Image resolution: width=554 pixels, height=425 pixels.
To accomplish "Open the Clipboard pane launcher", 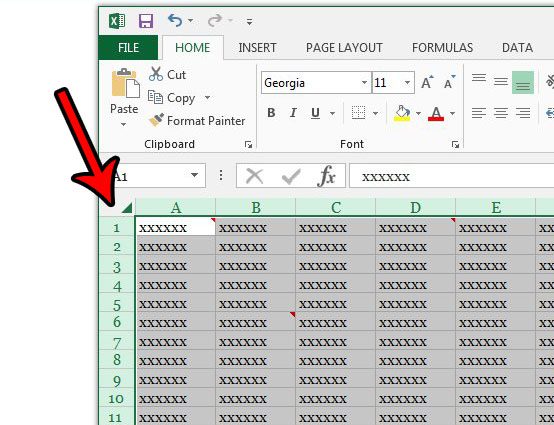I will coord(248,144).
